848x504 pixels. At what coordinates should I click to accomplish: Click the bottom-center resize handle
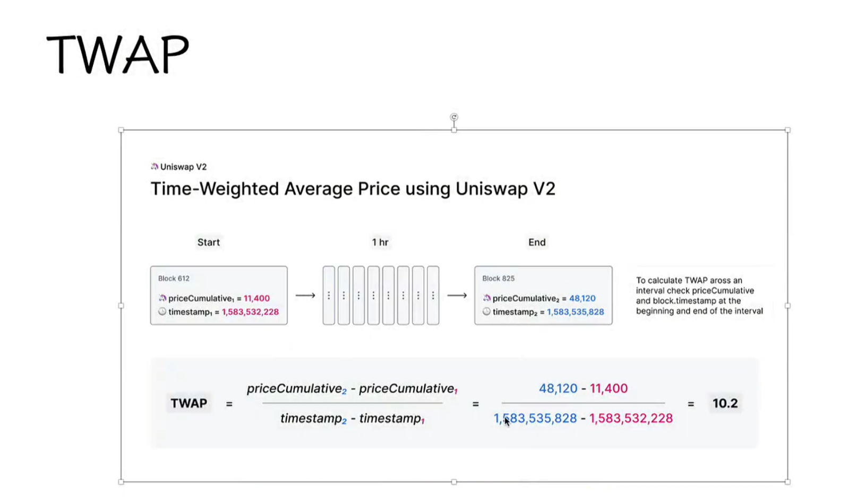pos(454,482)
